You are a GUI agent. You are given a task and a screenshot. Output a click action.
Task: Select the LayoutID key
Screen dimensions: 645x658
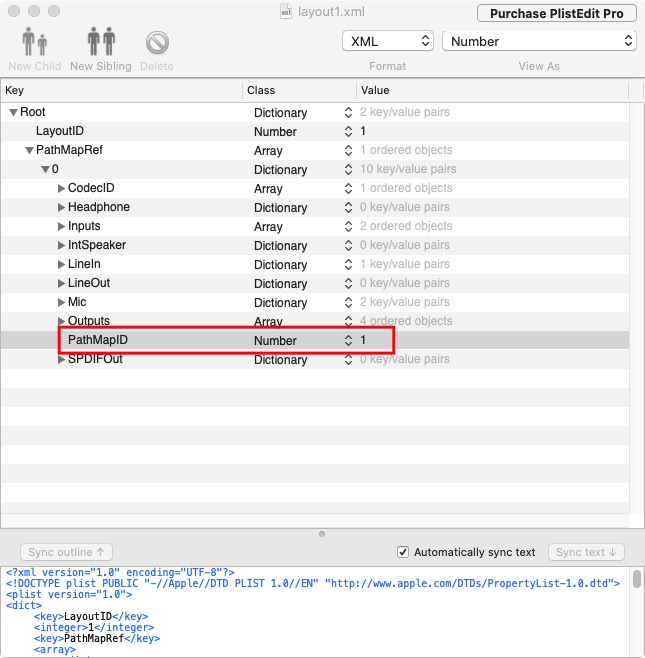(60, 131)
